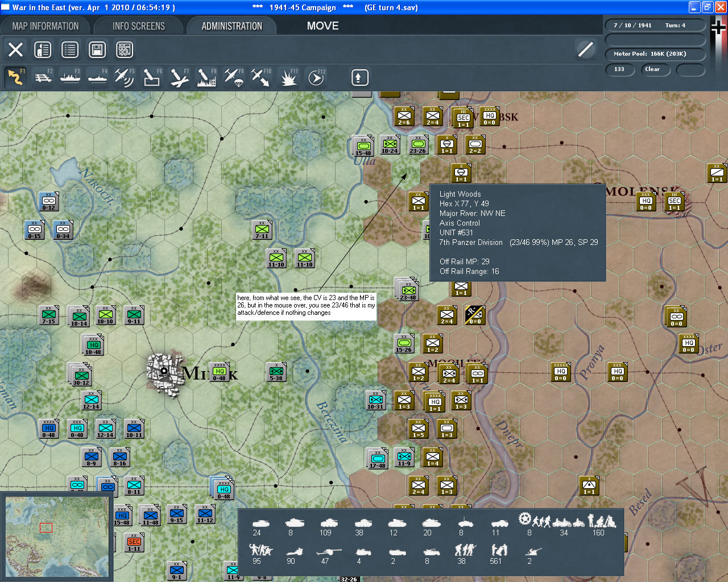Select the Soviet 1=5 infantry counter
The width and height of the screenshot is (728, 582).
point(419,429)
